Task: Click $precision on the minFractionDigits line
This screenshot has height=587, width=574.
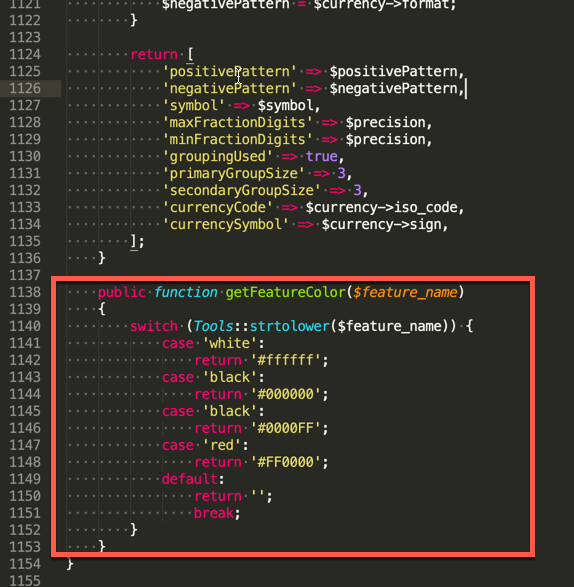Action: (385, 140)
